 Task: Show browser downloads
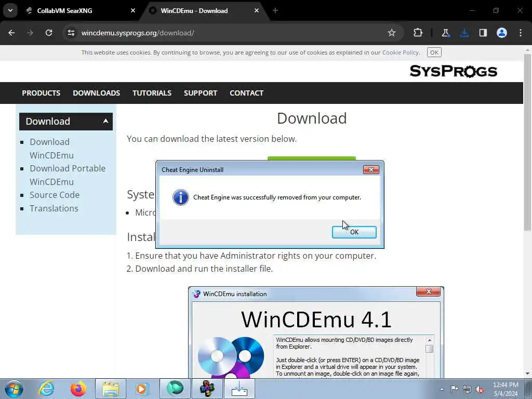[464, 33]
